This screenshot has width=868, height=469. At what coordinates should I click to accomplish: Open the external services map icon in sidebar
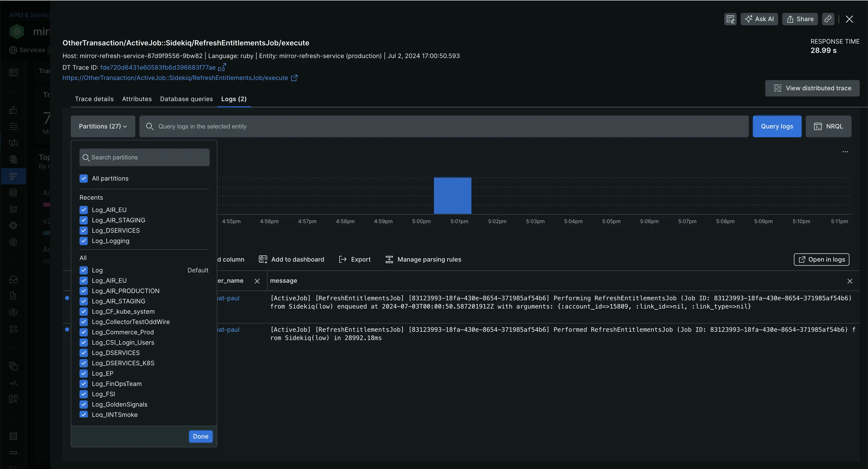(x=13, y=209)
